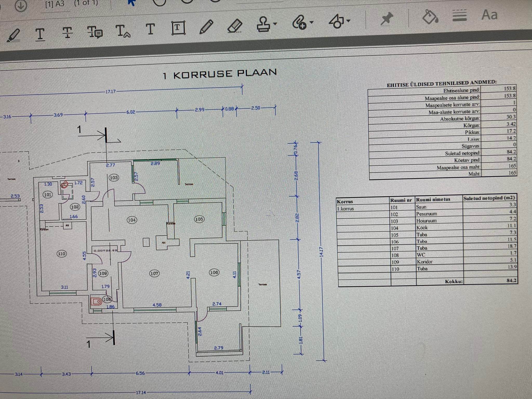Pick the plain add-text comment tool

coord(150,29)
